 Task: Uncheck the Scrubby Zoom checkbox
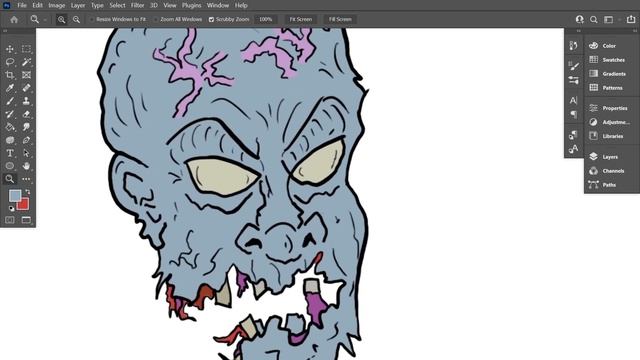point(211,20)
